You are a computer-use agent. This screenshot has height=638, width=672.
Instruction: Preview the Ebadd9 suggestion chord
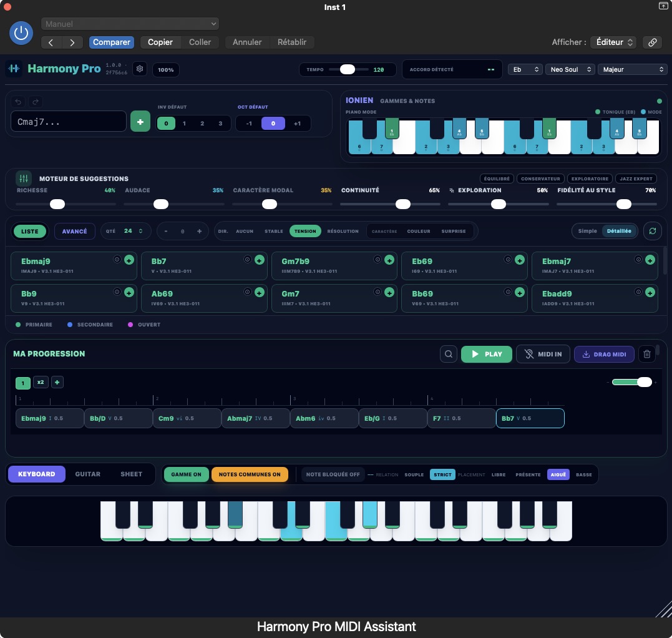pos(638,292)
